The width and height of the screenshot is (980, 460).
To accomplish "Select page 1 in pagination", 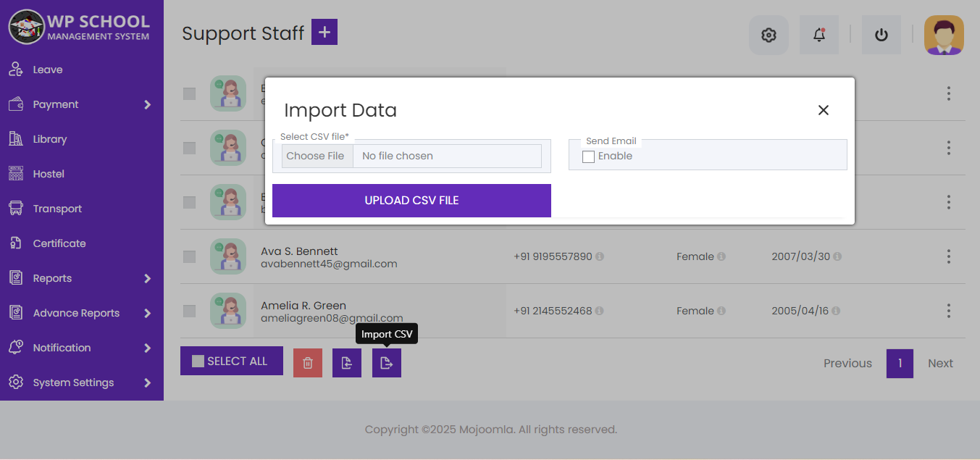I will (900, 364).
